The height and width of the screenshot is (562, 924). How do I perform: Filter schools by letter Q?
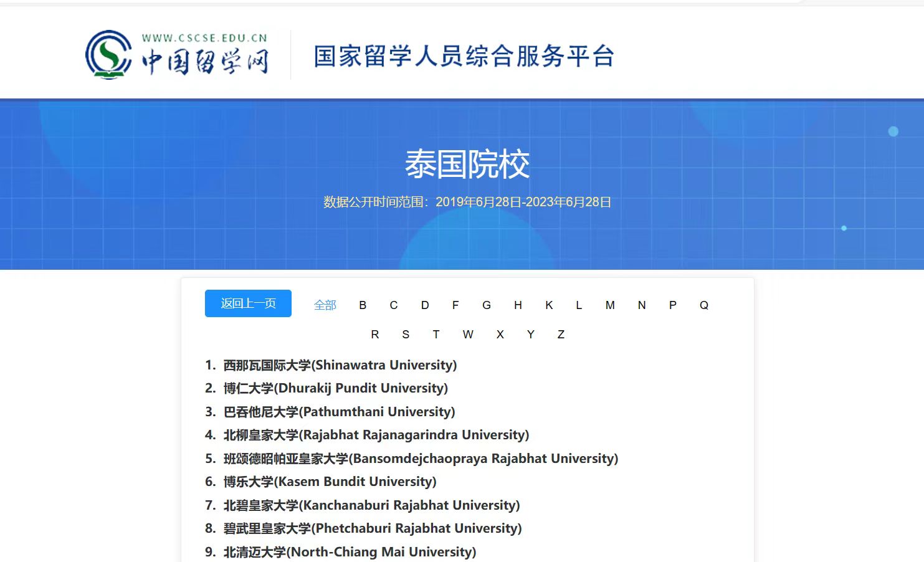point(704,305)
